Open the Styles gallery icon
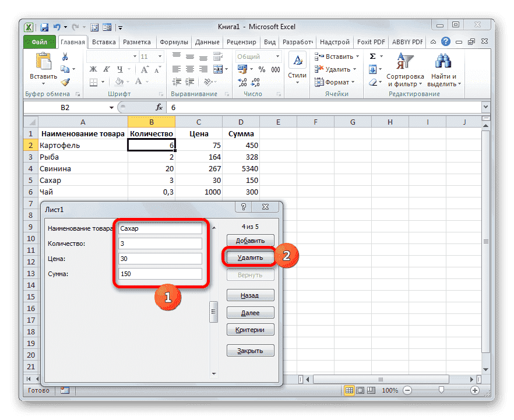514x420 pixels. (297, 61)
